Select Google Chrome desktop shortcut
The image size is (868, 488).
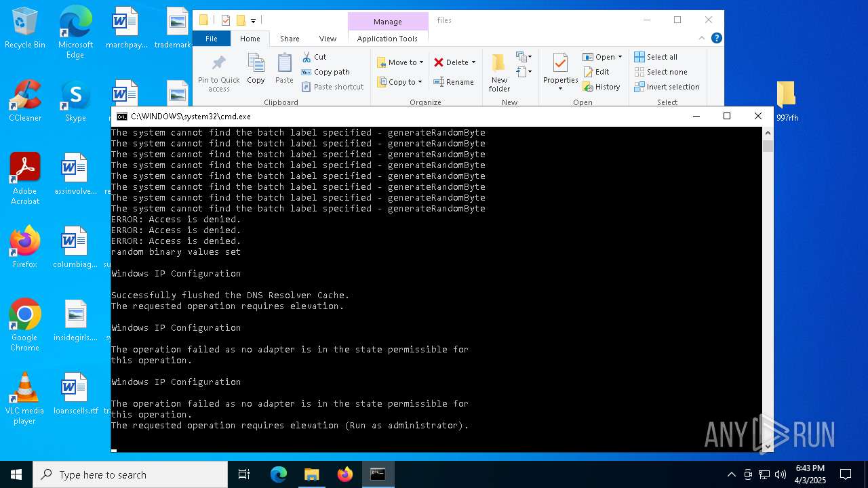click(24, 325)
